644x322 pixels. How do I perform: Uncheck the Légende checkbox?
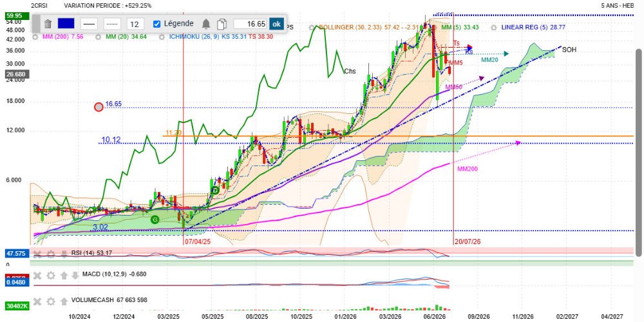coord(156,24)
